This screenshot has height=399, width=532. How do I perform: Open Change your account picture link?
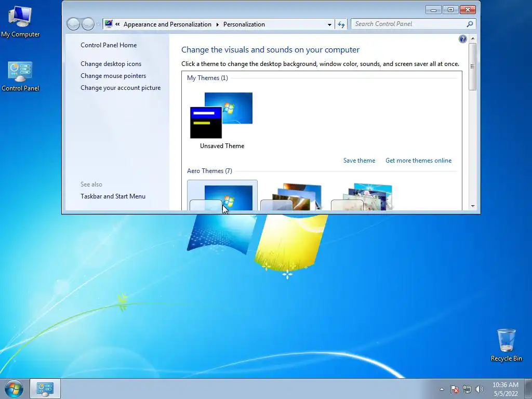tap(121, 87)
